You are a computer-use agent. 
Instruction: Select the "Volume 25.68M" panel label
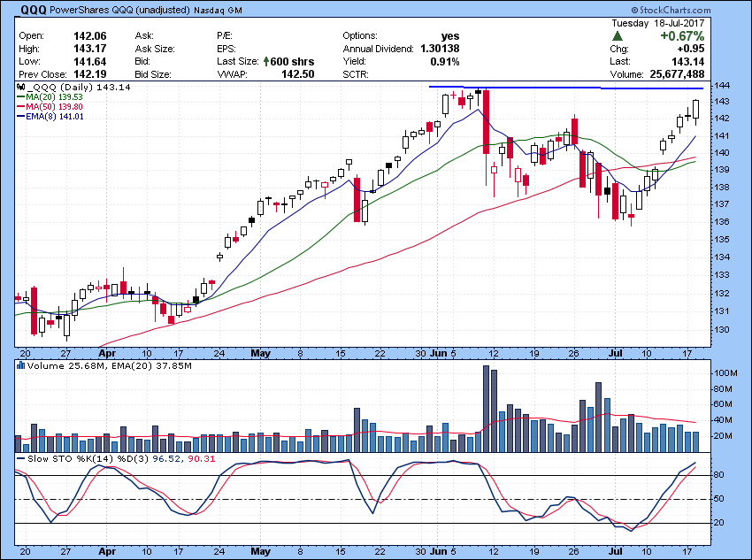coord(66,366)
